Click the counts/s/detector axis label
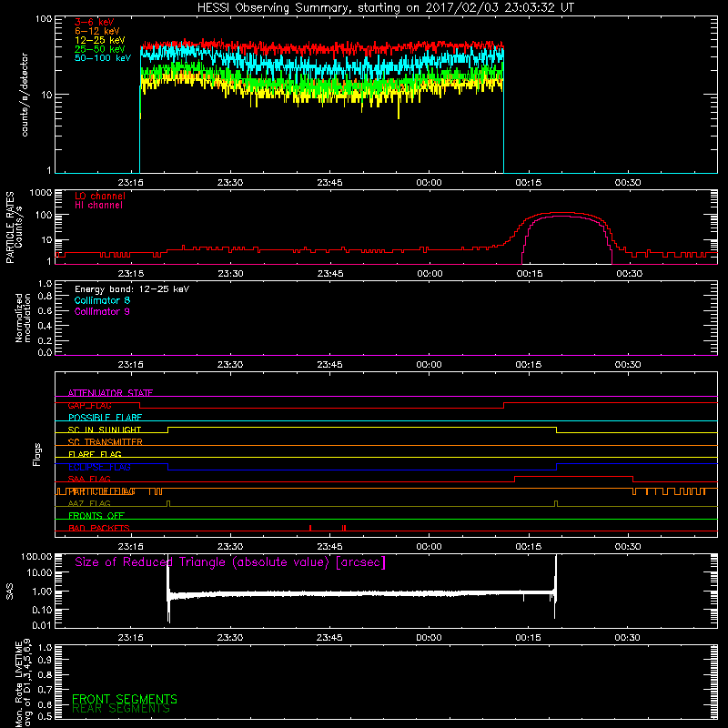 click(25, 95)
